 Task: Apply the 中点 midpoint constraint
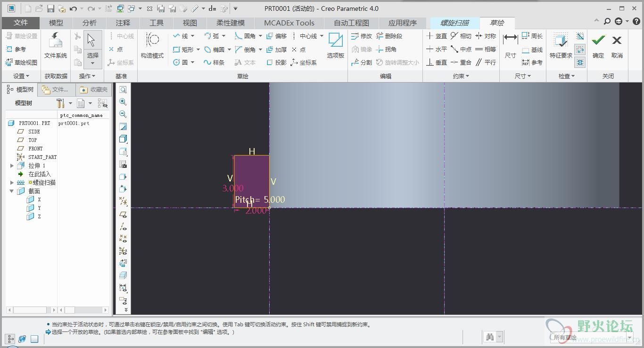461,49
